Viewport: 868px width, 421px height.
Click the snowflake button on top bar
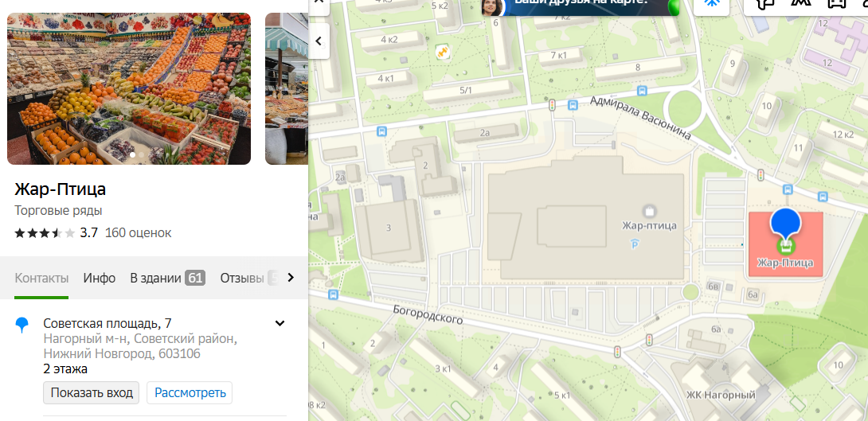(711, 5)
